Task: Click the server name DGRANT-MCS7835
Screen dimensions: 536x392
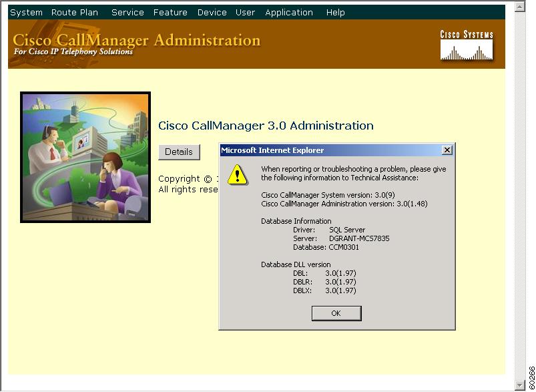Action: pos(359,239)
